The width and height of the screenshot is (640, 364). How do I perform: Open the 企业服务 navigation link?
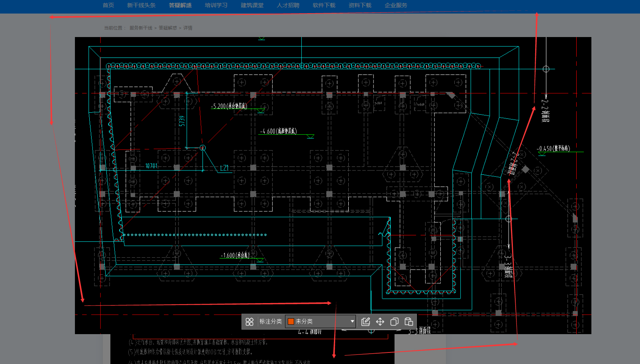coord(396,5)
